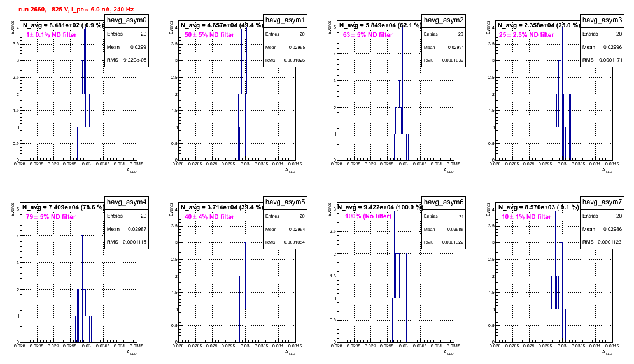634x364 pixels.
Task: Click N_avg = 3.714e+04 plot title
Action: click(222, 207)
